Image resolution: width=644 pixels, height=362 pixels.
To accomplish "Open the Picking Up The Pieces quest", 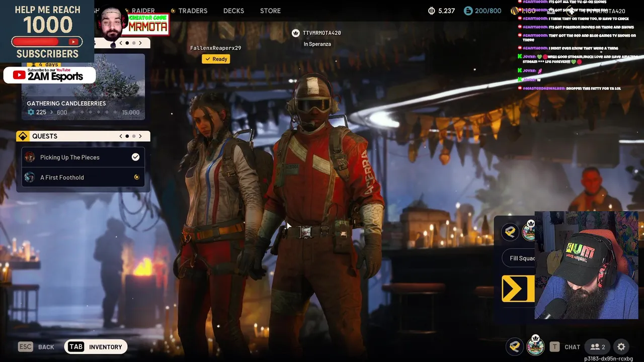I will pos(83,157).
